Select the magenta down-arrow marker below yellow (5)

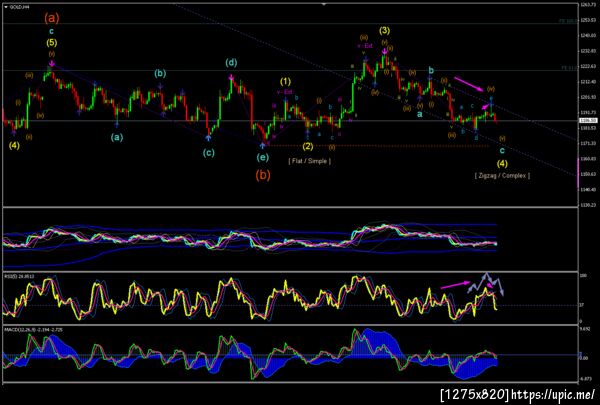(52, 64)
